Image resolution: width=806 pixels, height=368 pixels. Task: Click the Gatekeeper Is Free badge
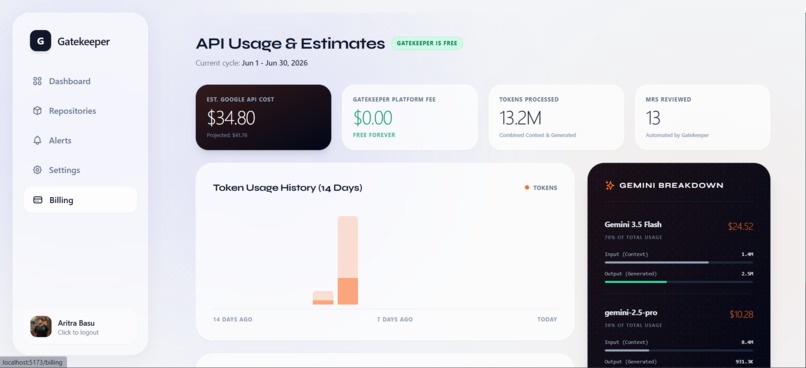427,43
